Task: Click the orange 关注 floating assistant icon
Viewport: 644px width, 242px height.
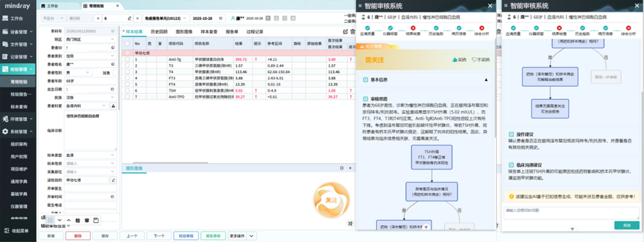Action: tap(331, 199)
